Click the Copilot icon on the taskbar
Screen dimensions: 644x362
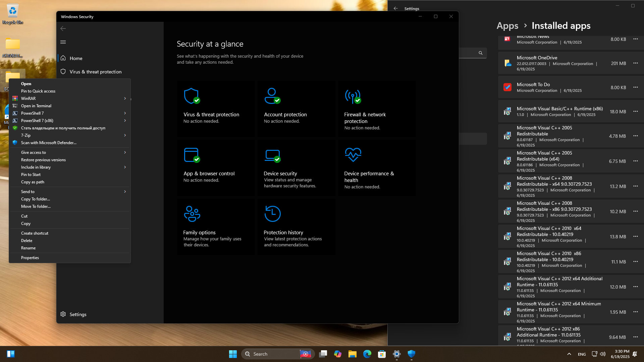pos(338,354)
